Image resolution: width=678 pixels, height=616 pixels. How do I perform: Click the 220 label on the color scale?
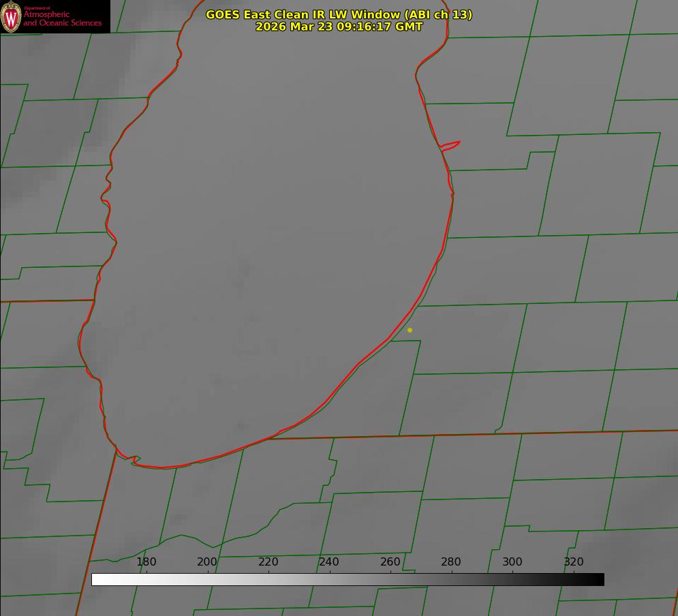[268, 561]
